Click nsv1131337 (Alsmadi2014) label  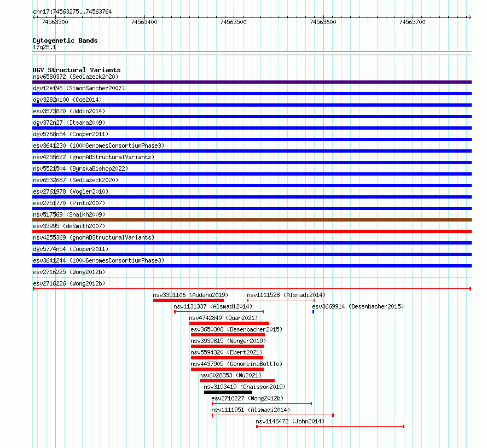click(213, 306)
